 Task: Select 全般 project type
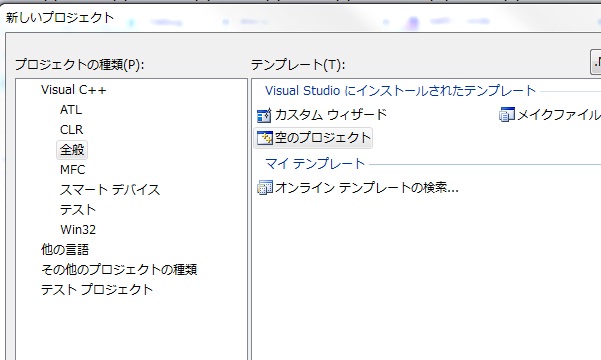click(72, 150)
